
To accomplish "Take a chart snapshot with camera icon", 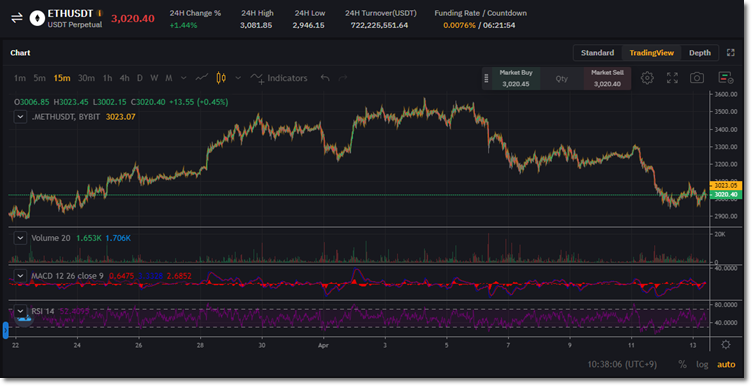I will pyautogui.click(x=697, y=78).
